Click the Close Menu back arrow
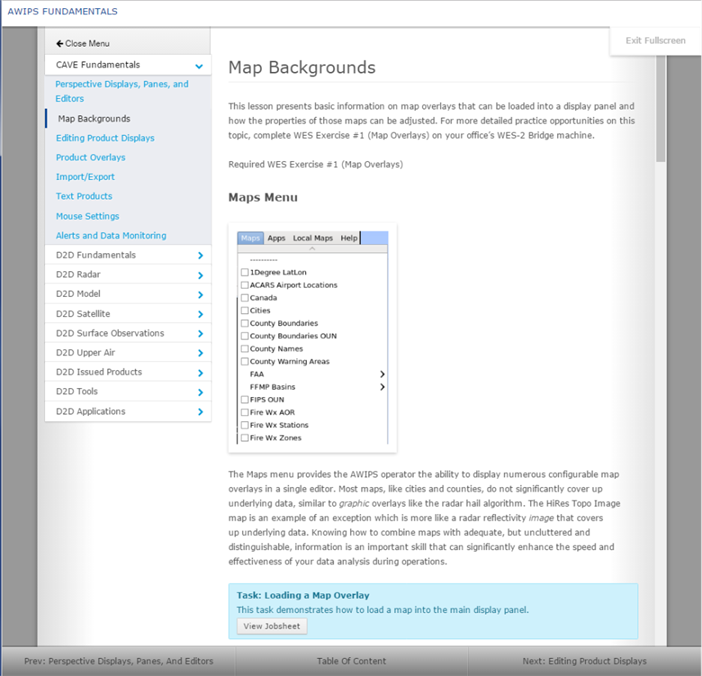This screenshot has height=676, width=702. (x=59, y=43)
